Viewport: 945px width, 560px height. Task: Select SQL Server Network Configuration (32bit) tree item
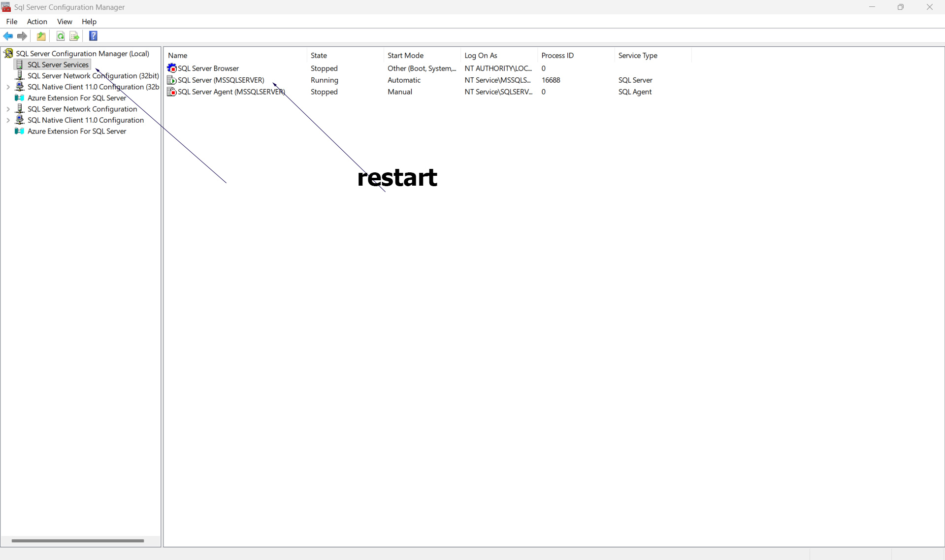pyautogui.click(x=93, y=76)
